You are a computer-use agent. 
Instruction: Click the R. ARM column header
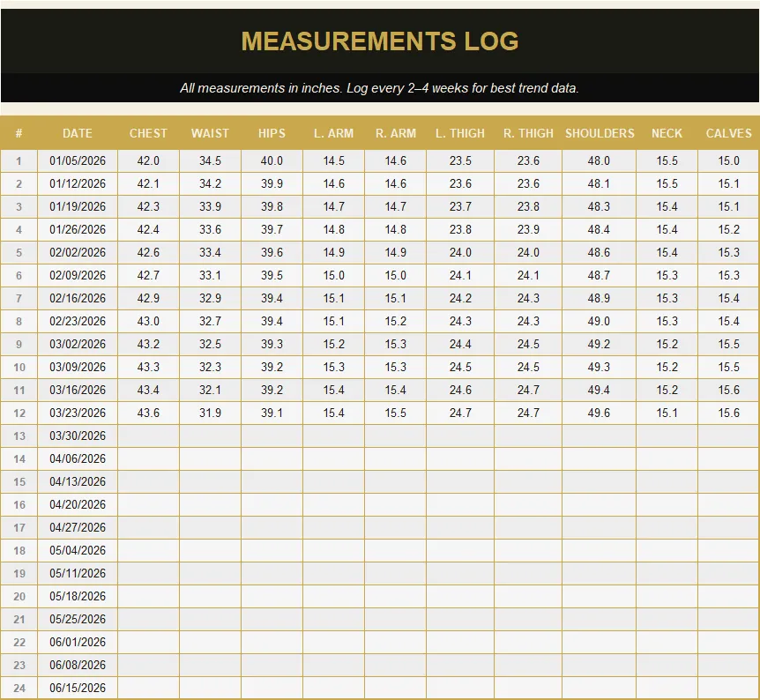pos(396,133)
